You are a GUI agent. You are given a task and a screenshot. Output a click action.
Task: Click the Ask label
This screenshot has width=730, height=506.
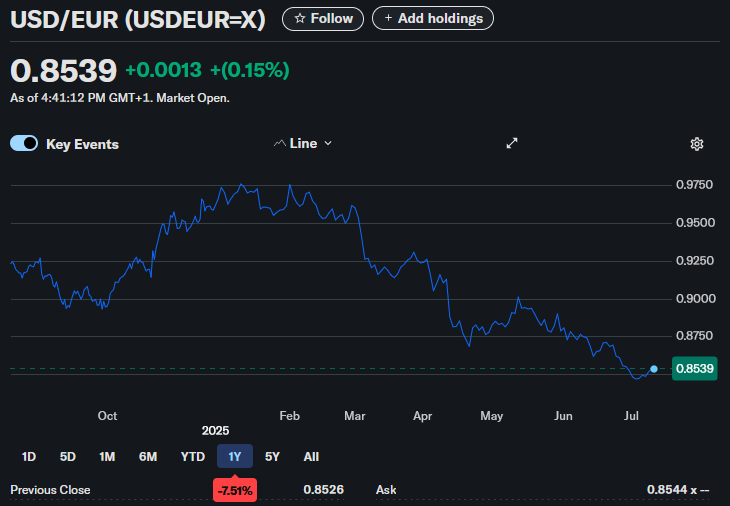coord(386,490)
